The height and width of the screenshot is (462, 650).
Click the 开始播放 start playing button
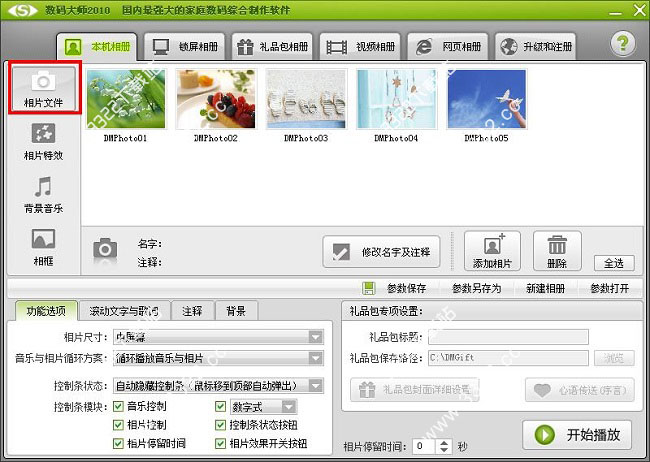pos(577,435)
